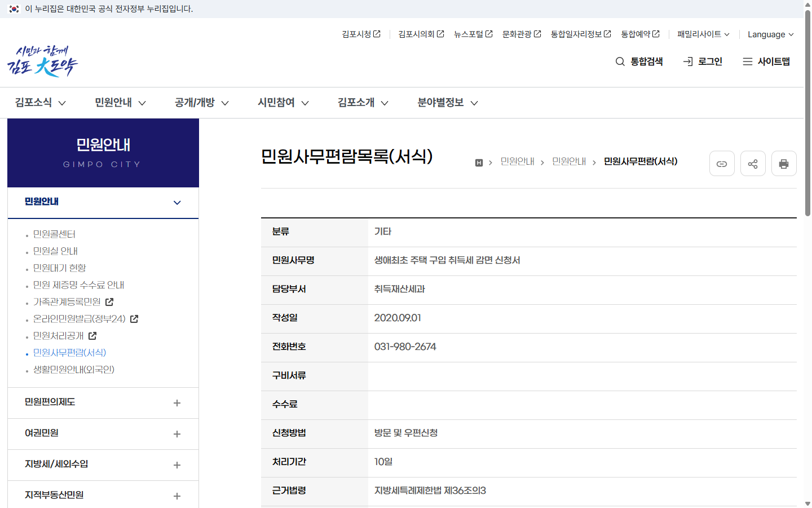The height and width of the screenshot is (508, 812).
Task: Click external-link icon beside 민원처리공개
Action: coord(92,336)
